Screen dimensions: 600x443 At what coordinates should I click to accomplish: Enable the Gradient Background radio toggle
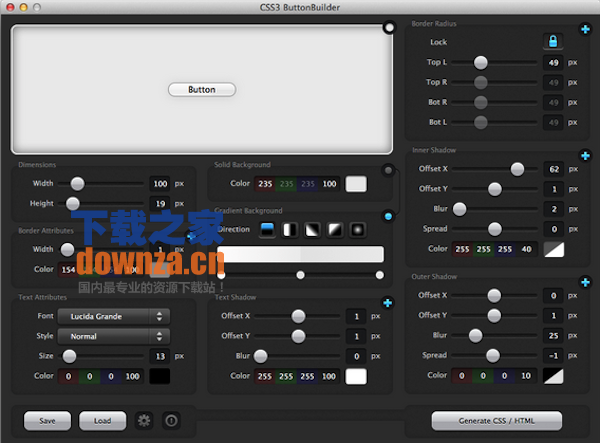point(388,217)
